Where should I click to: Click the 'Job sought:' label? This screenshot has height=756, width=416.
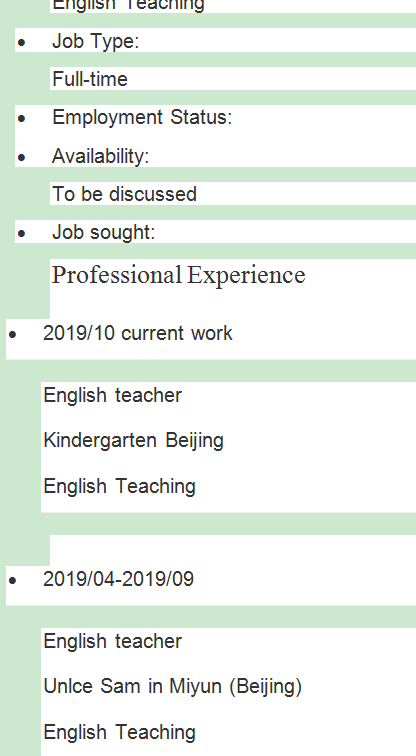(x=104, y=232)
